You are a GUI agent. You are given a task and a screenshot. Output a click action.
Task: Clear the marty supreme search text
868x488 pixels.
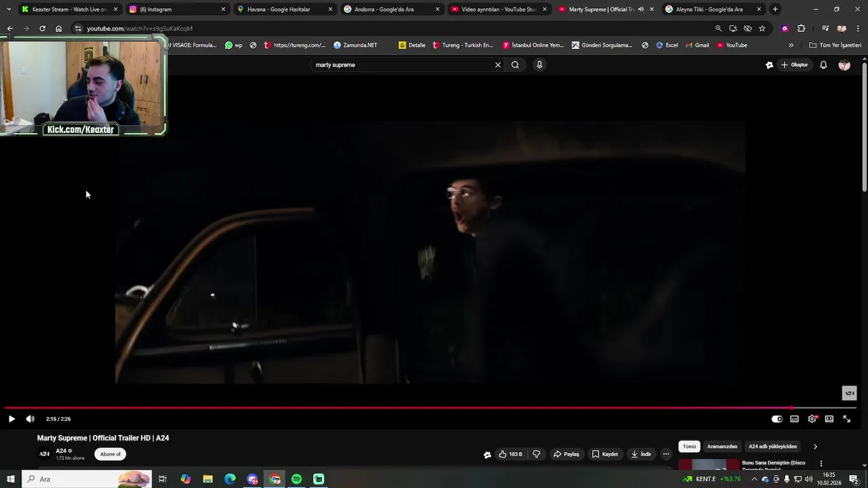point(498,65)
